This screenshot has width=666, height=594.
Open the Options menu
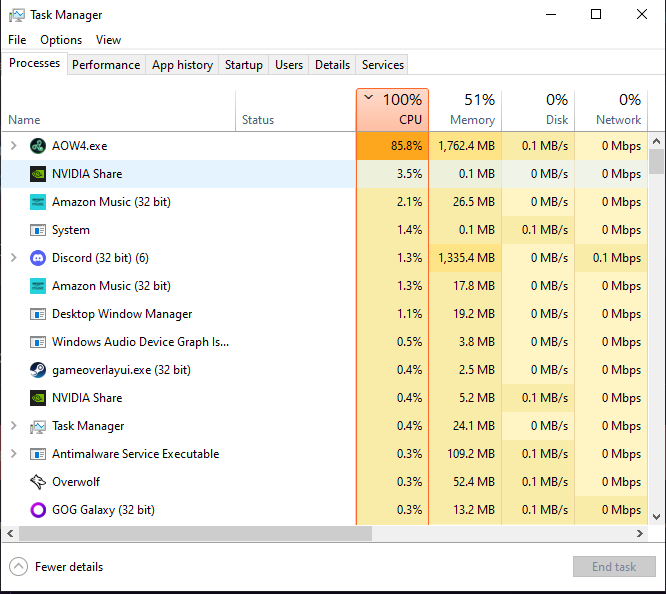coord(61,40)
